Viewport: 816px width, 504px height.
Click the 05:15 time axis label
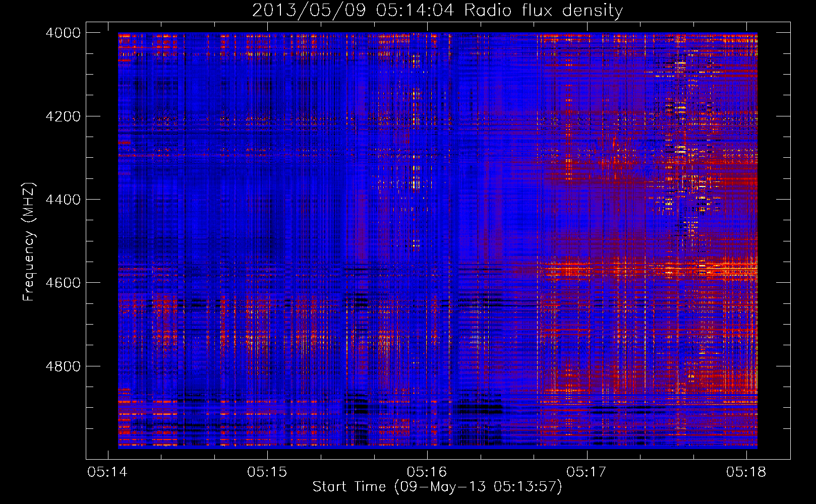pos(267,472)
